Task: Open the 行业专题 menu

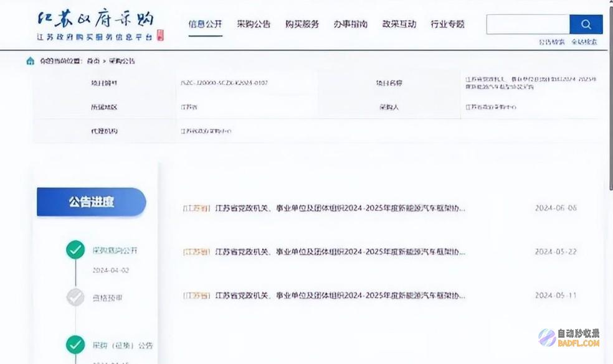Action: tap(448, 24)
